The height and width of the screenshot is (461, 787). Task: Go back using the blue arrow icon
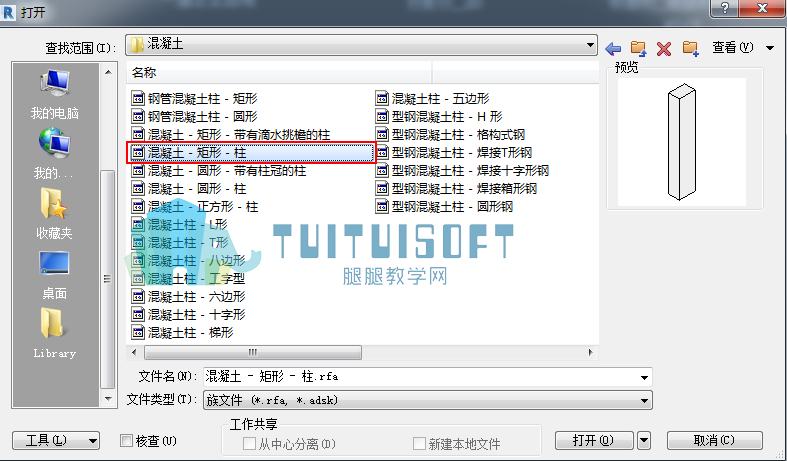(x=613, y=49)
